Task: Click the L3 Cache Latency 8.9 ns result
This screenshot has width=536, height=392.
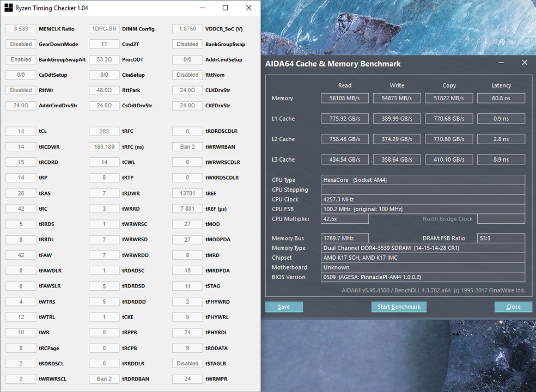Action: click(x=501, y=160)
